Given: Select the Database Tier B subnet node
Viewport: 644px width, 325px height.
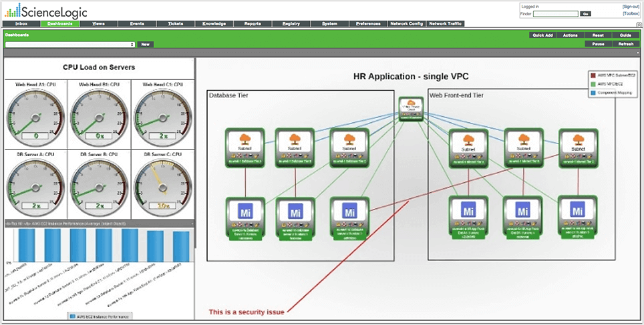Looking at the screenshot, I should point(295,147).
